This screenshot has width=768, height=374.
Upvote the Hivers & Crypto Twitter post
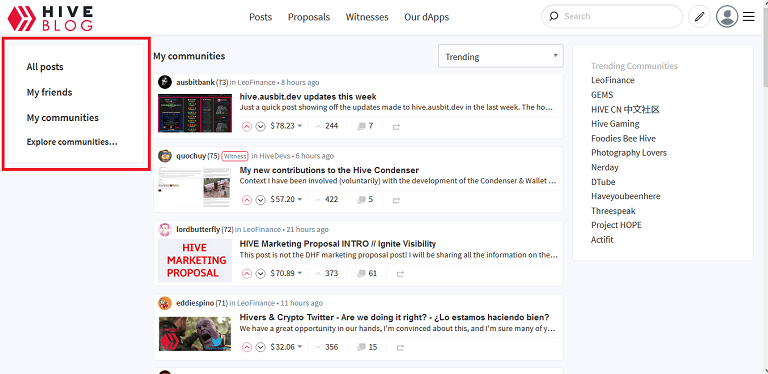tap(247, 347)
